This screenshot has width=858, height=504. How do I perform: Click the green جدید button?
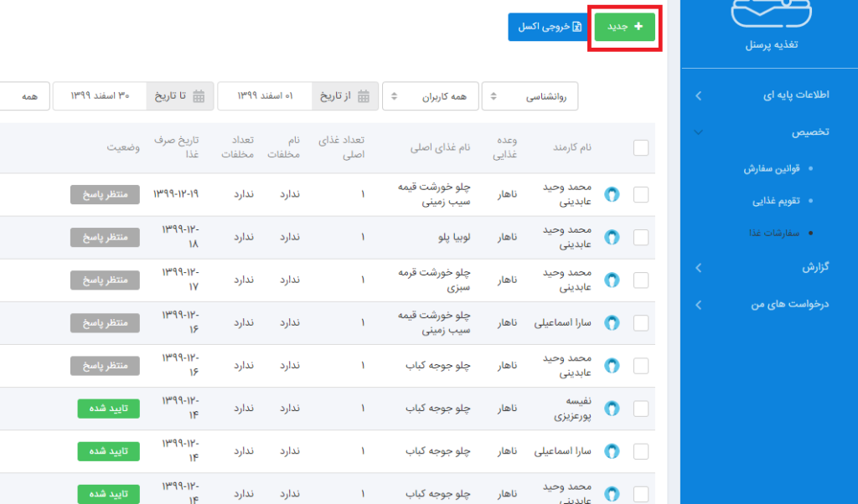625,27
